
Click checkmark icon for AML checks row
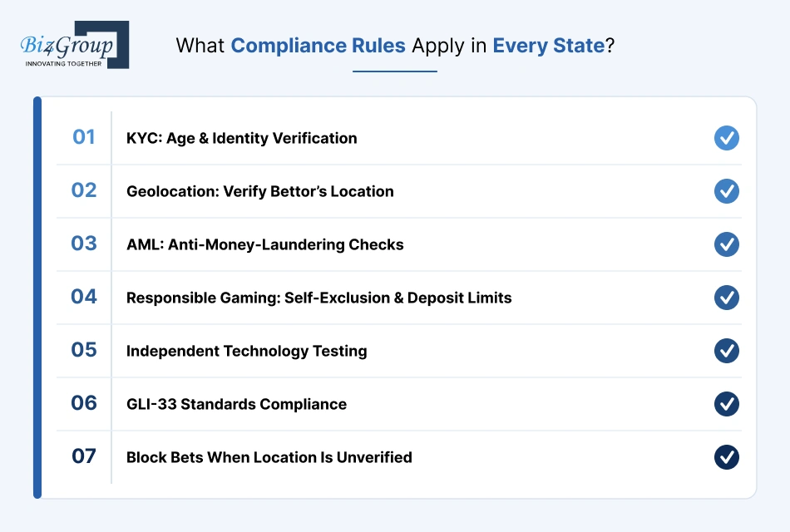click(x=727, y=244)
